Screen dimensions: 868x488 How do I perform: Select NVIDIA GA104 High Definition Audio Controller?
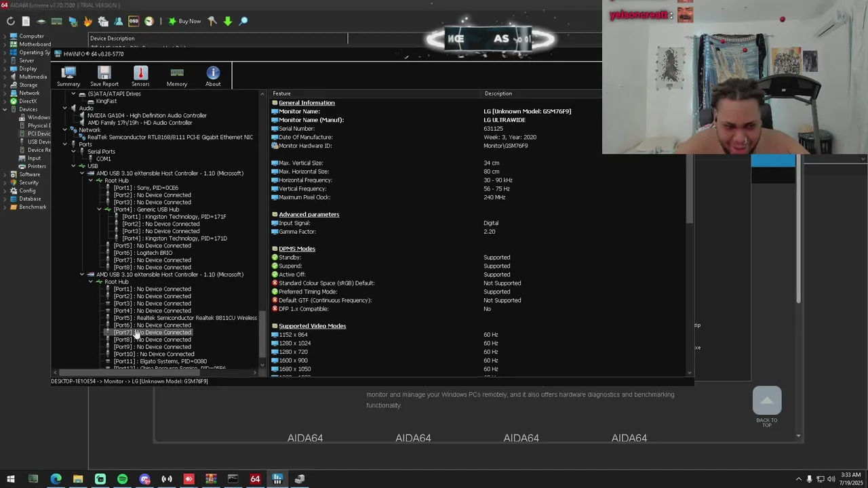tap(146, 115)
